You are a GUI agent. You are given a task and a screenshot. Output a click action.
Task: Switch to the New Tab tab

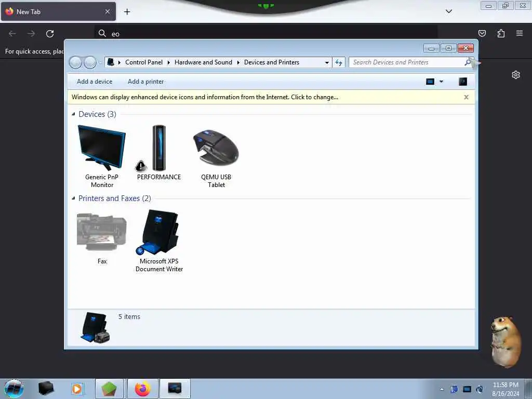point(58,11)
